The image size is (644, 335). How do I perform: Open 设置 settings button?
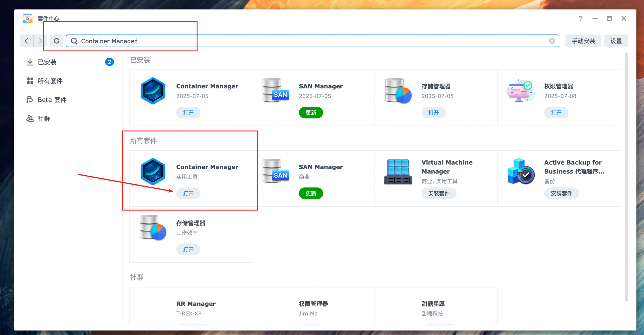[x=616, y=41]
